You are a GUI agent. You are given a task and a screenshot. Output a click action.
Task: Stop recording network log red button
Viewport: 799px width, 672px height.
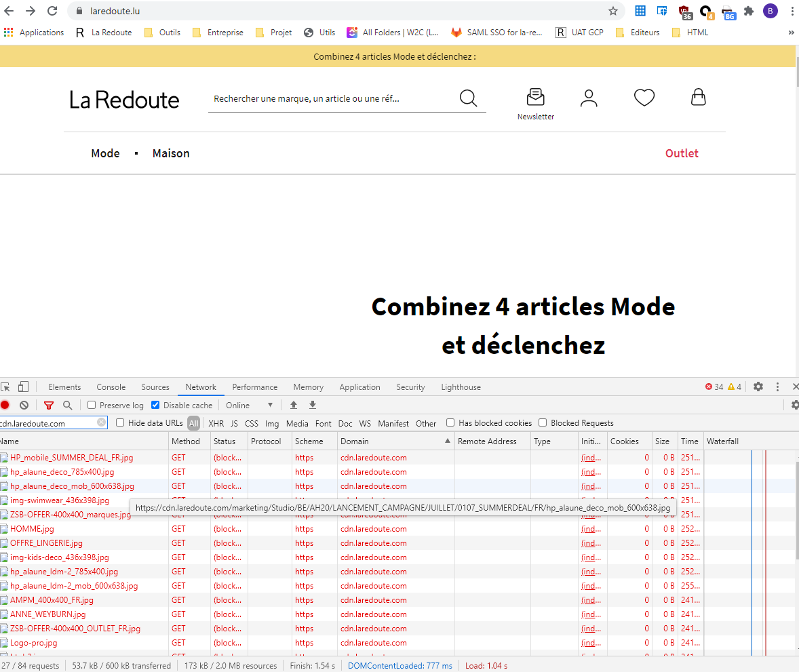click(x=5, y=405)
